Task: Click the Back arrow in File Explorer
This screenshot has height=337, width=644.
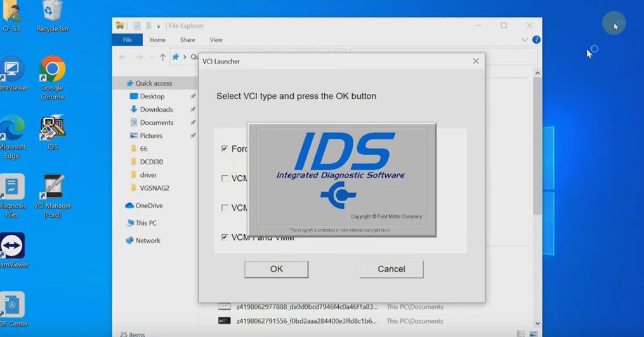Action: coord(122,57)
